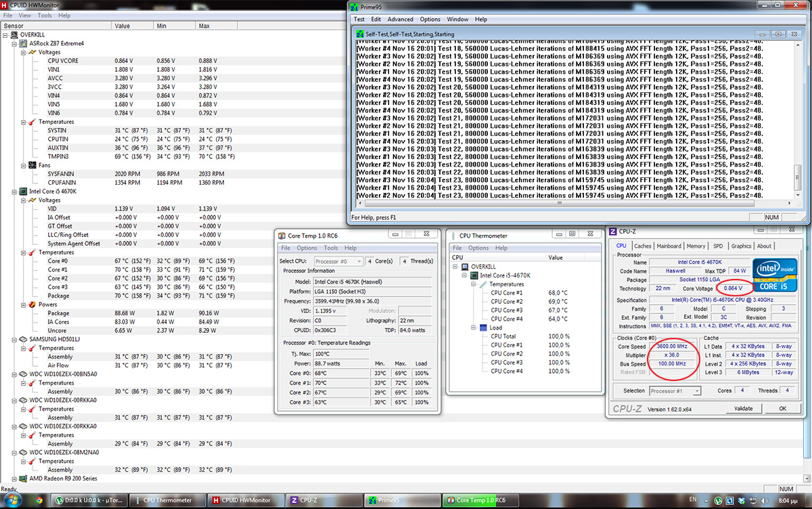Click the ASRock motherboard icon in HWMonitor tree
812x509 pixels.
[x=23, y=43]
